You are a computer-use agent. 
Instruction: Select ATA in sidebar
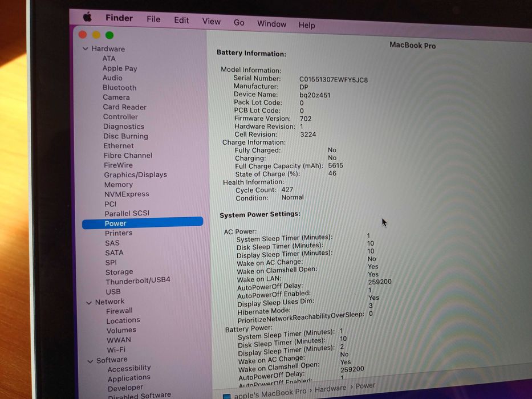[109, 58]
